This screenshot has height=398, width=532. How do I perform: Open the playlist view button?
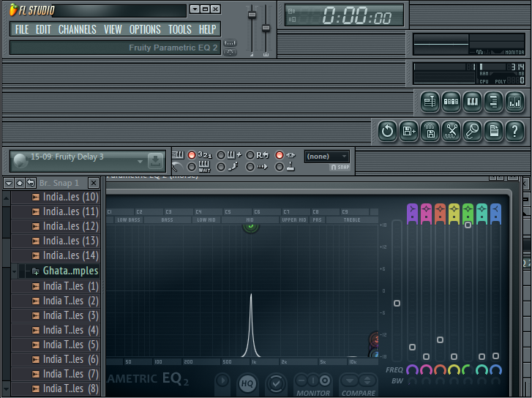(430, 102)
